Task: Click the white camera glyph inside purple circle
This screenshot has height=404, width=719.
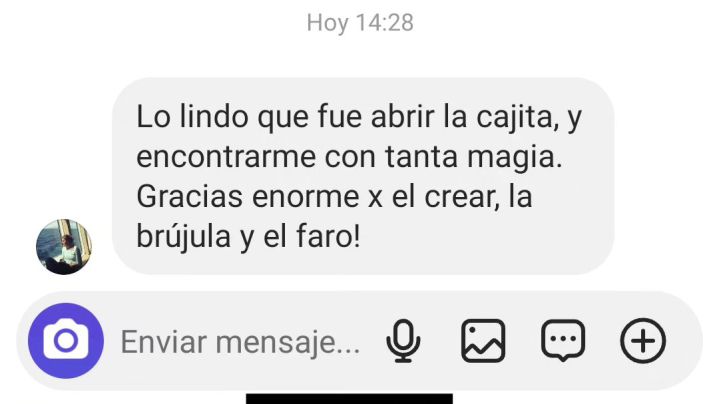Action: point(66,340)
